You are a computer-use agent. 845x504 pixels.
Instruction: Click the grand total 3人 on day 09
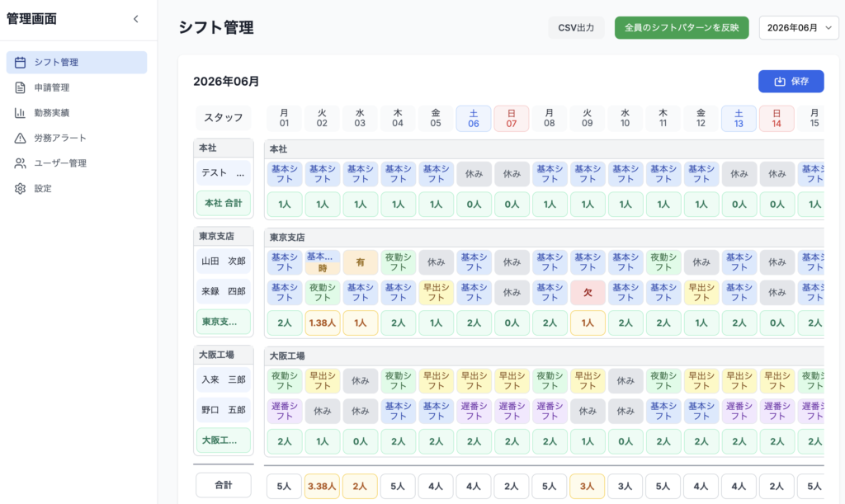(587, 486)
